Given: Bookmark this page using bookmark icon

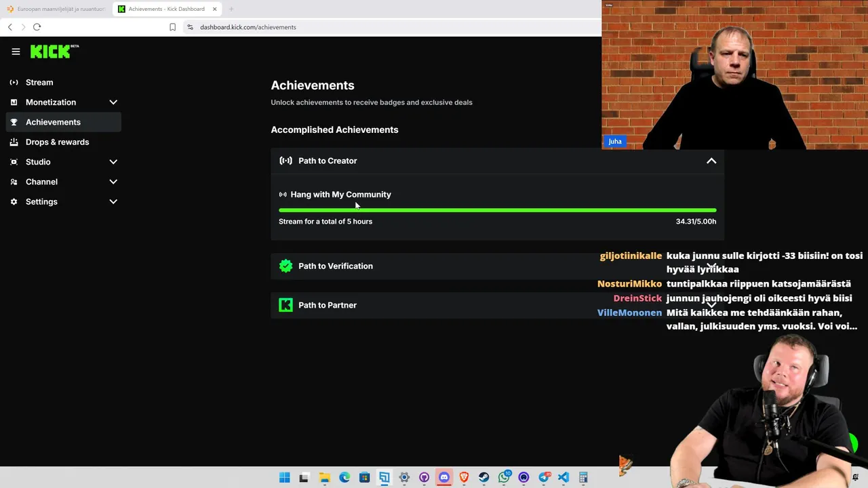Looking at the screenshot, I should click(172, 27).
